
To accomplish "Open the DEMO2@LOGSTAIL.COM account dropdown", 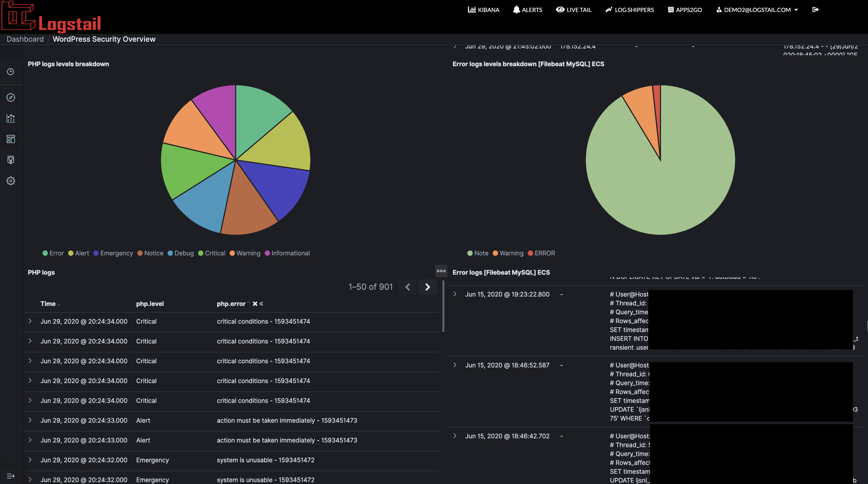I will coord(757,10).
